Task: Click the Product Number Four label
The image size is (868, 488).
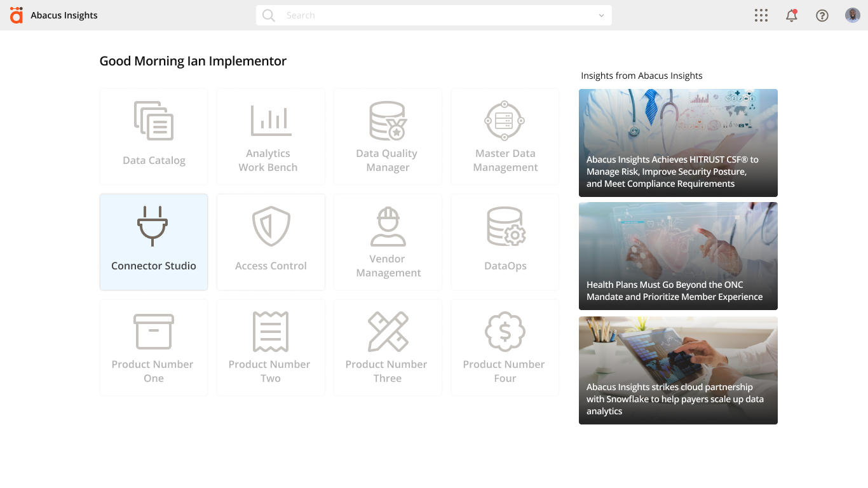Action: [x=504, y=371]
